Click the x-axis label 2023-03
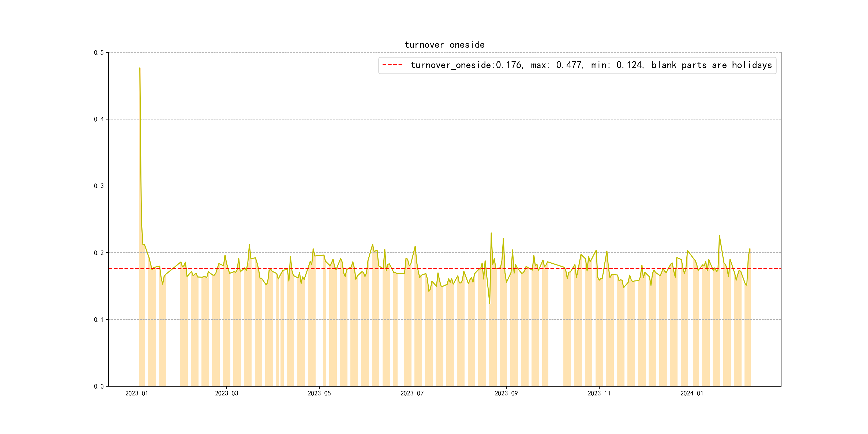This screenshot has height=434, width=868. tap(226, 393)
